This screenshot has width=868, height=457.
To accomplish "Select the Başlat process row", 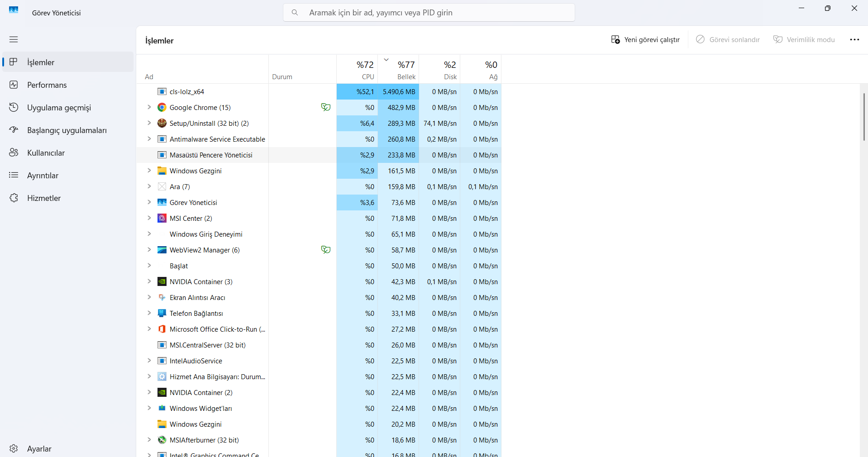I will (319, 266).
